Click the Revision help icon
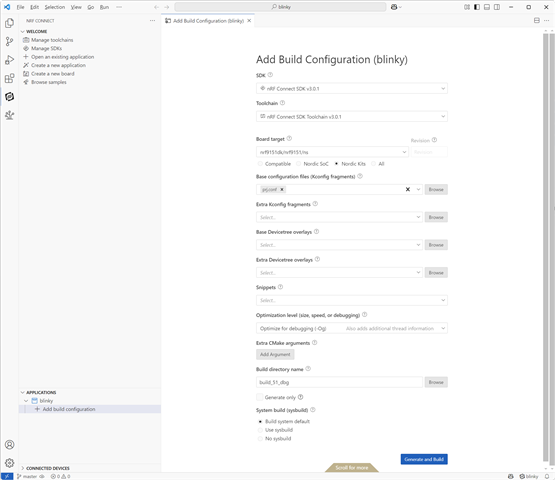 click(434, 140)
